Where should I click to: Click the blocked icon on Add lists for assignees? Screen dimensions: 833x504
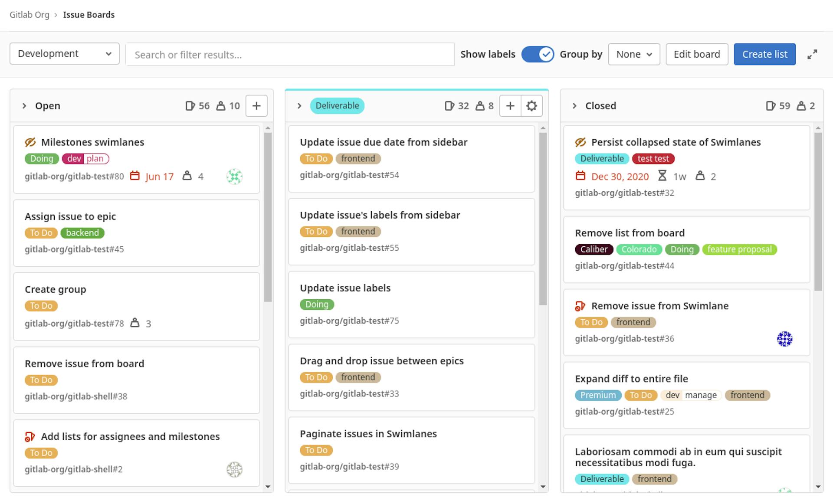pos(30,437)
